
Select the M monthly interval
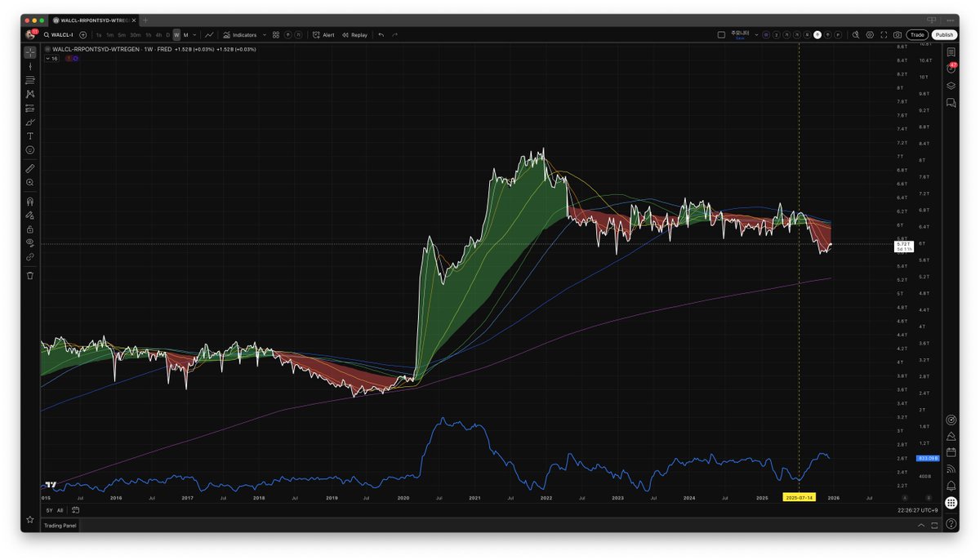click(x=185, y=35)
